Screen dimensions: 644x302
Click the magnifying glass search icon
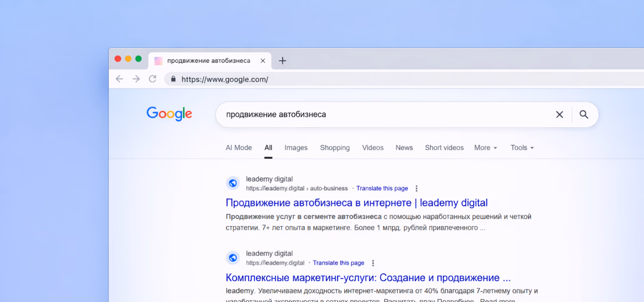[x=584, y=114]
